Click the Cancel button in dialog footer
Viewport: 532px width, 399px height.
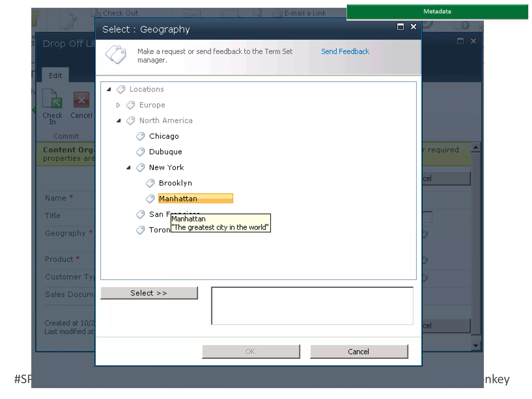(x=359, y=351)
